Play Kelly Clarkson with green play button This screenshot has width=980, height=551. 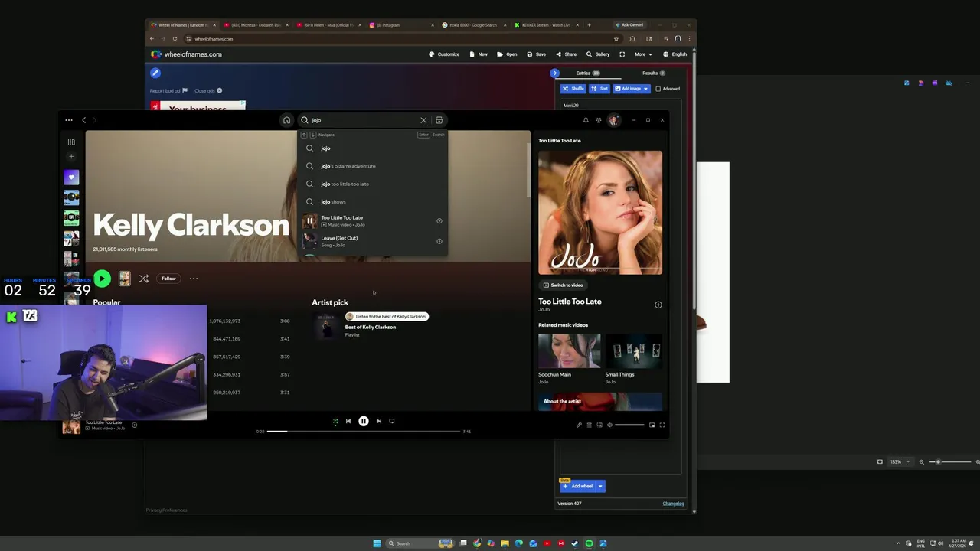[x=102, y=279]
